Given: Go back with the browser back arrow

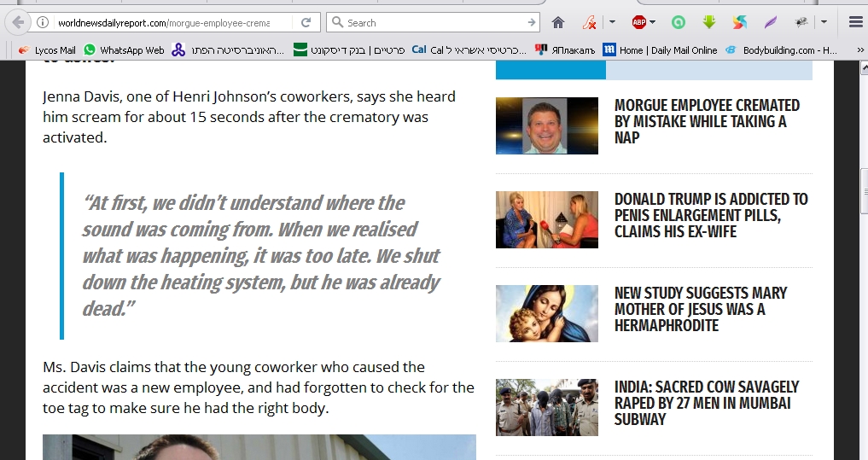Looking at the screenshot, I should [18, 23].
